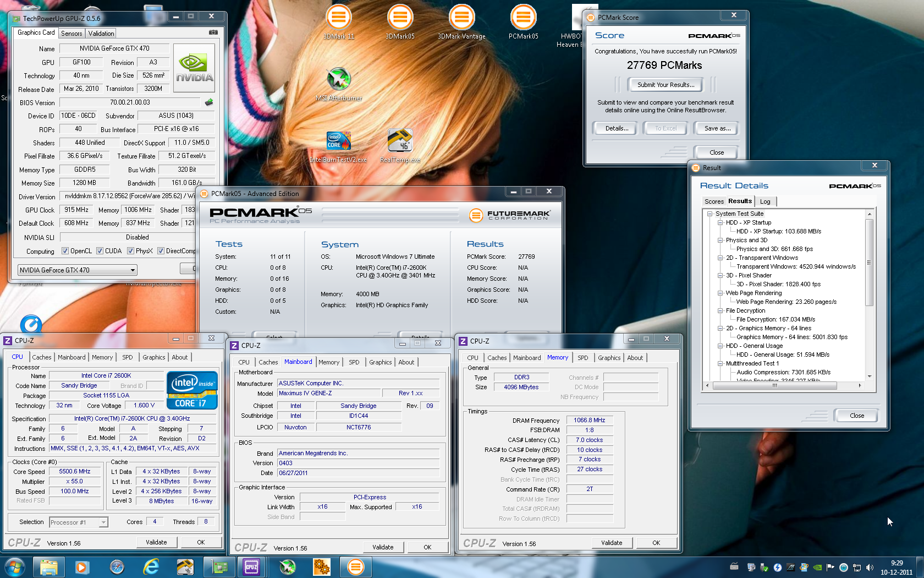Open the MSI Afterburner desktop icon

339,84
